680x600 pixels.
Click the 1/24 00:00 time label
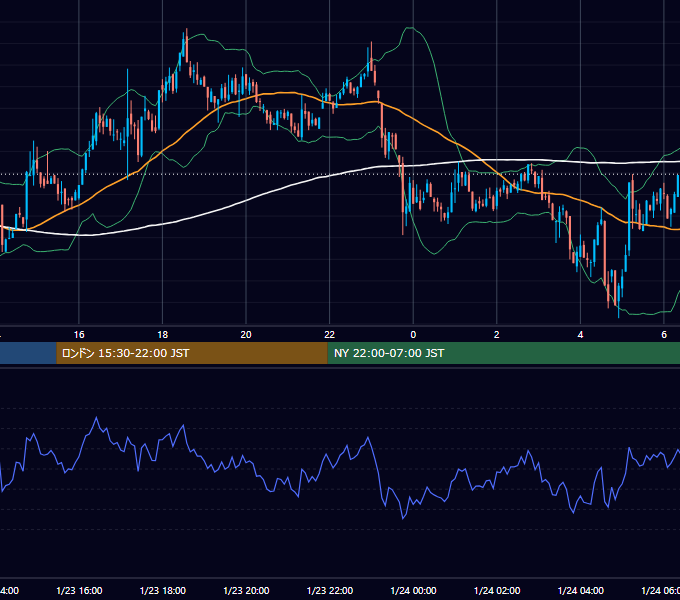413,590
